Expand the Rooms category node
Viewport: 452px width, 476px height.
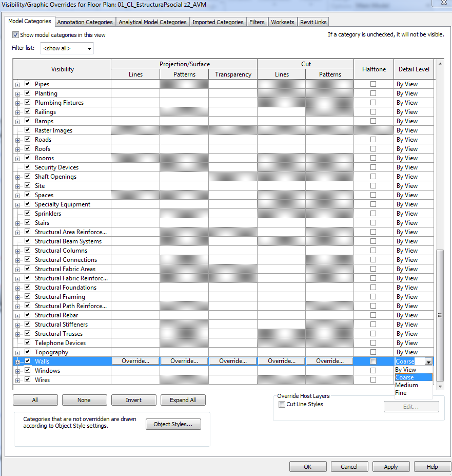(x=17, y=159)
